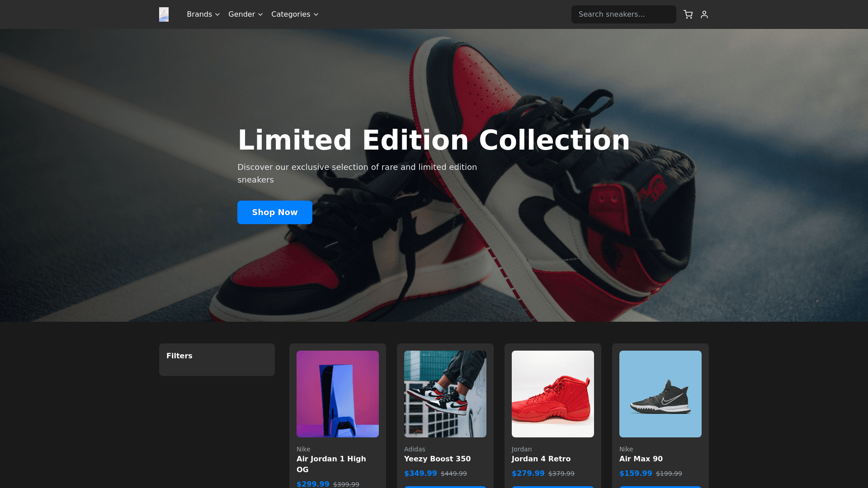Image resolution: width=868 pixels, height=488 pixels.
Task: Click the user account icon
Action: [704, 14]
